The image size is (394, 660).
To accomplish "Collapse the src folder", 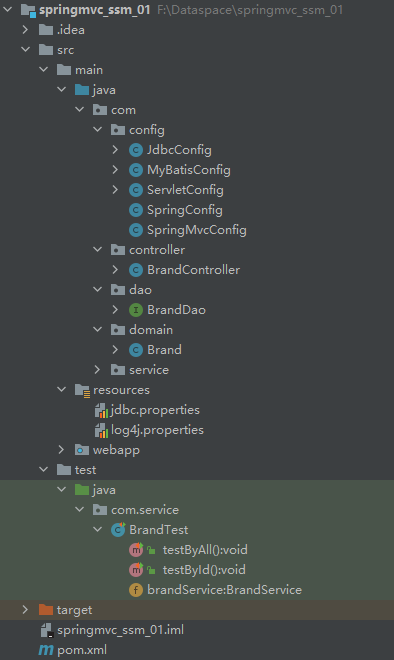I will [26, 49].
